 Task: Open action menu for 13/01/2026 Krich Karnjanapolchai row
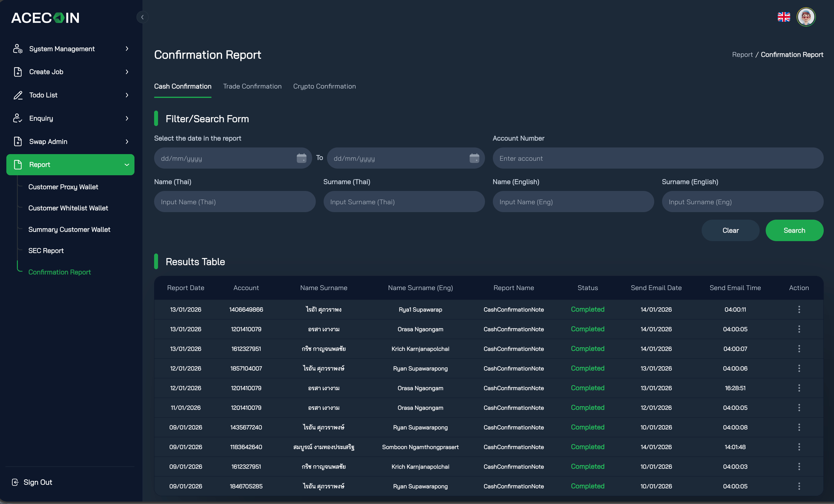799,349
